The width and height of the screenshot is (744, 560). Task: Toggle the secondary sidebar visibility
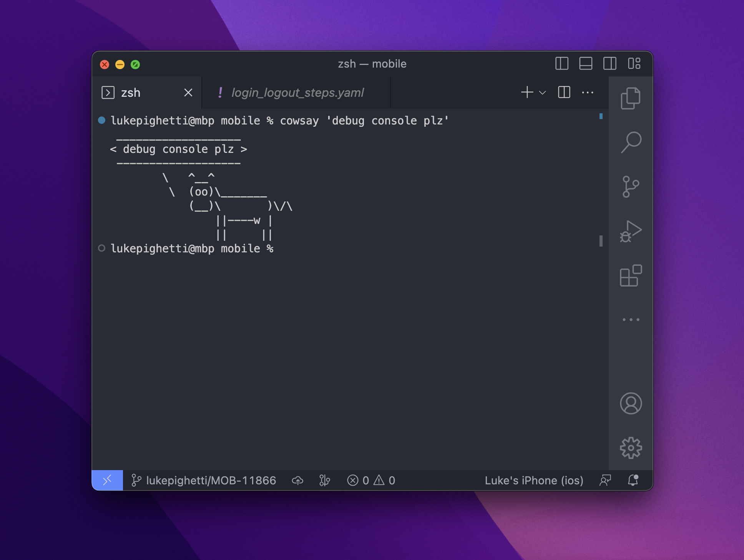pos(609,64)
